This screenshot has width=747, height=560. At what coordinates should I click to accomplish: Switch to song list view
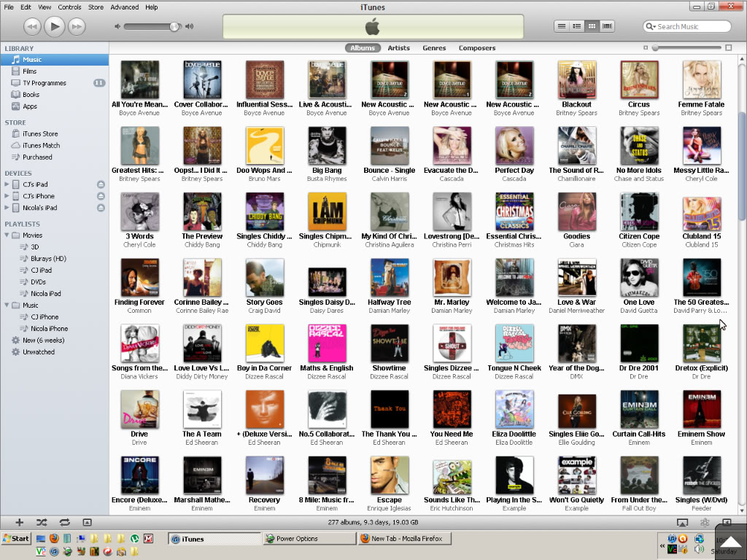coord(561,26)
